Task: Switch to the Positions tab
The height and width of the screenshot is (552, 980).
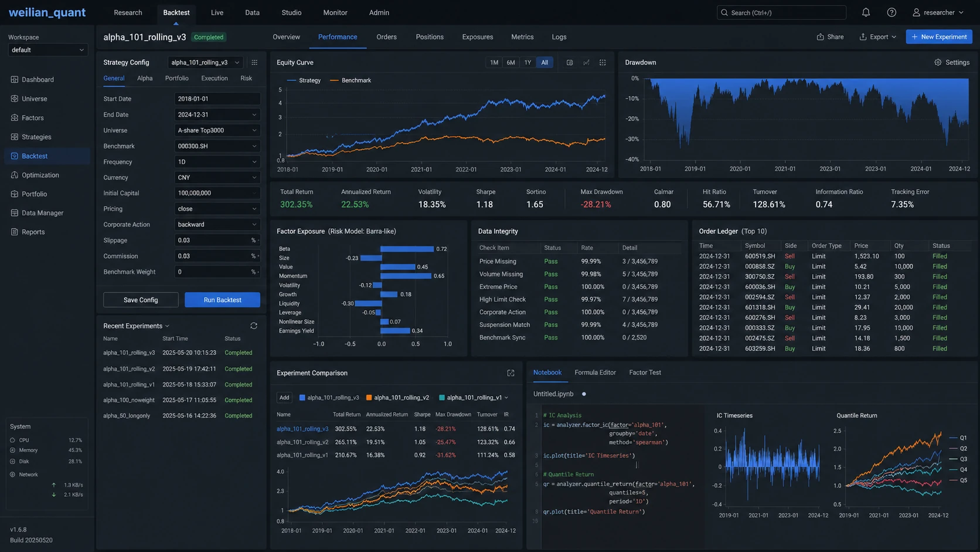Action: point(430,37)
